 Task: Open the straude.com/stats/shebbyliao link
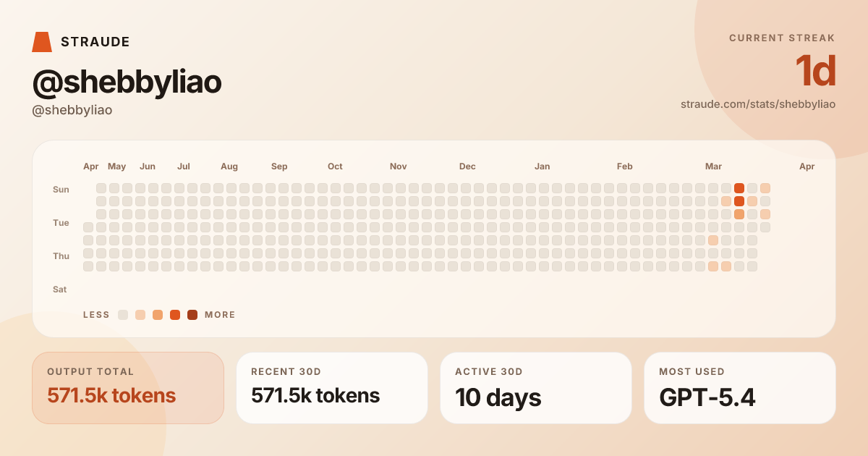tap(757, 104)
